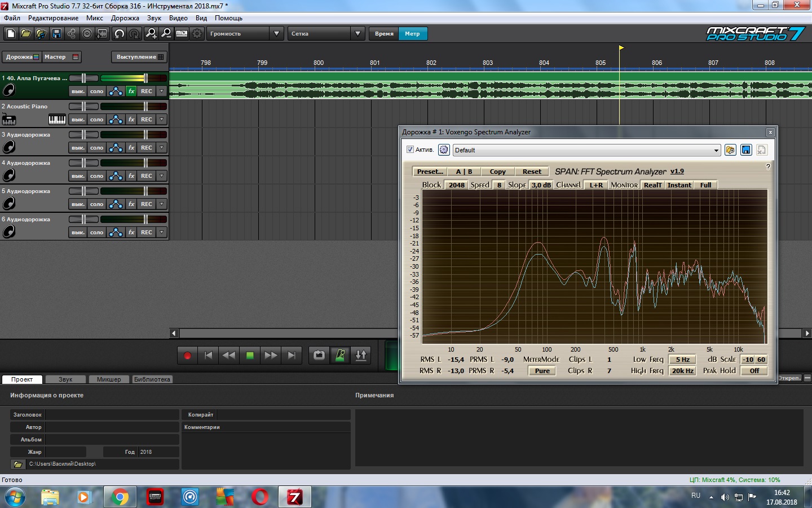Open Google Chrome from the taskbar
The image size is (812, 508).
click(120, 497)
